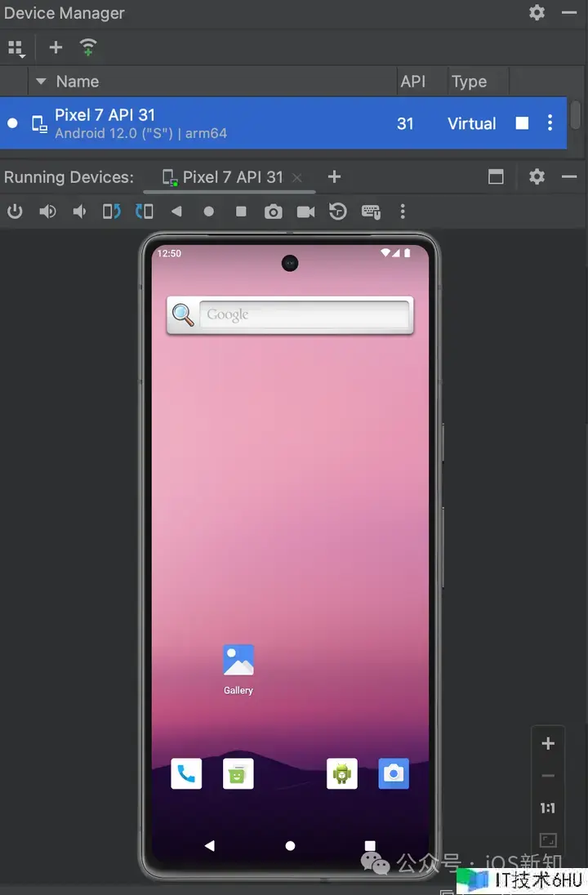Zoom in the emulator with the plus button
Image resolution: width=588 pixels, height=895 pixels.
tap(548, 743)
